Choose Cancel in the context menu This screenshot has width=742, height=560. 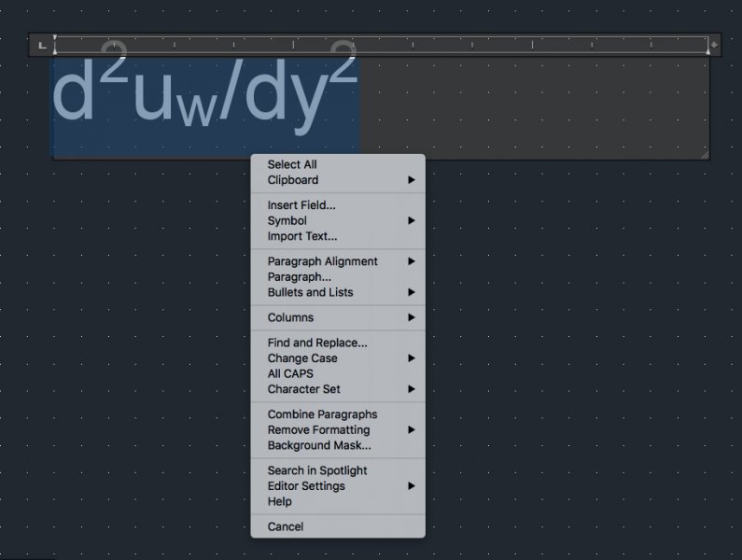click(x=338, y=526)
